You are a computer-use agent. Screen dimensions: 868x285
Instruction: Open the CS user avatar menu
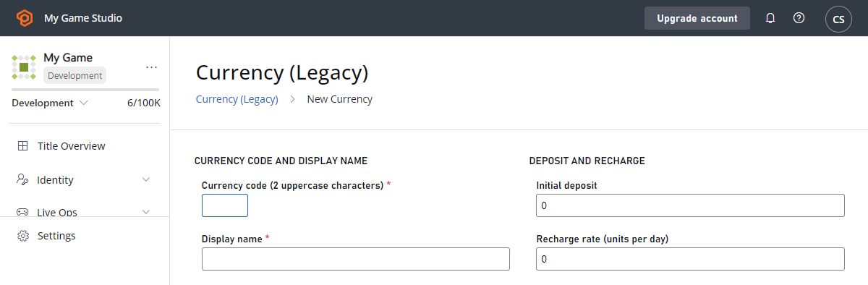pos(838,19)
